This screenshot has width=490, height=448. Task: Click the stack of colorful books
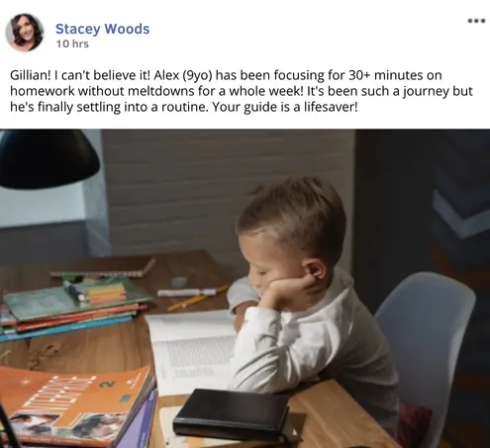(x=71, y=309)
